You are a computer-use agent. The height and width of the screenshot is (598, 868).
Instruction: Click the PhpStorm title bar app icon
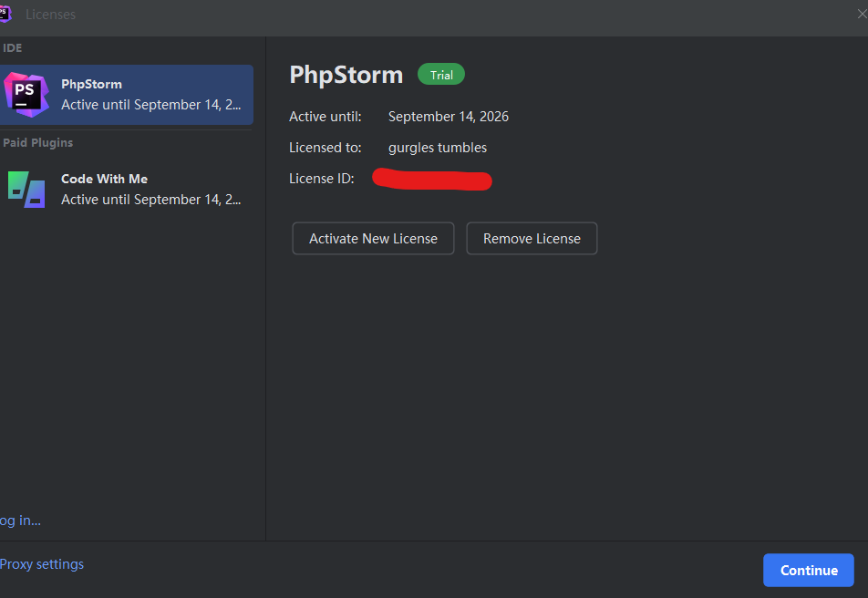click(5, 14)
